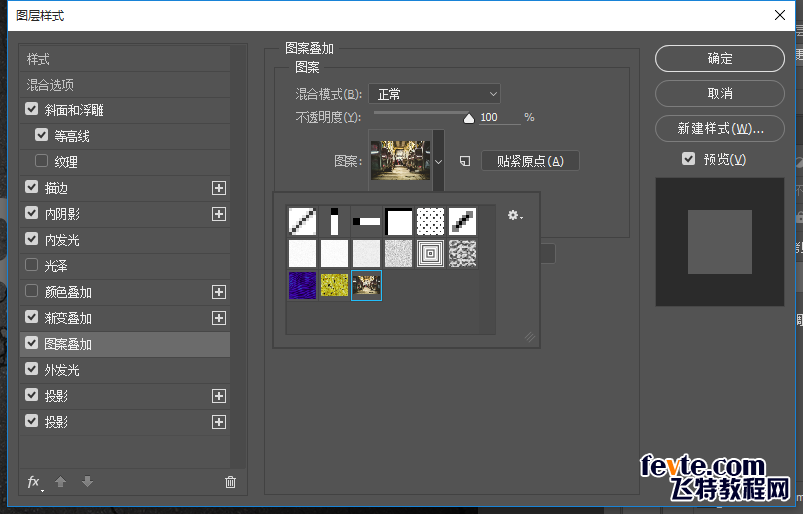Add another 描边 effect with the plus icon
803x514 pixels.
[219, 188]
